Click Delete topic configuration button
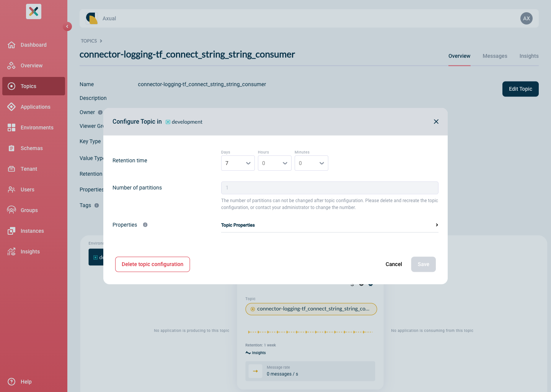 point(153,264)
